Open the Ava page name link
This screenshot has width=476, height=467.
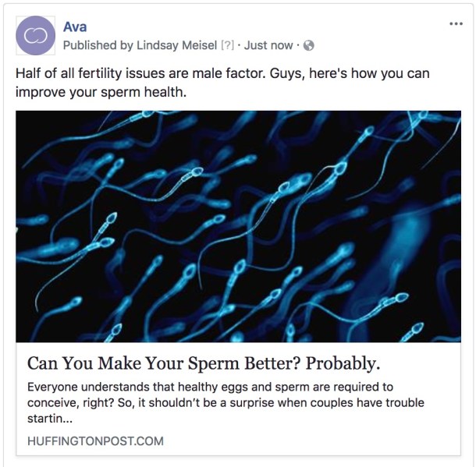75,27
